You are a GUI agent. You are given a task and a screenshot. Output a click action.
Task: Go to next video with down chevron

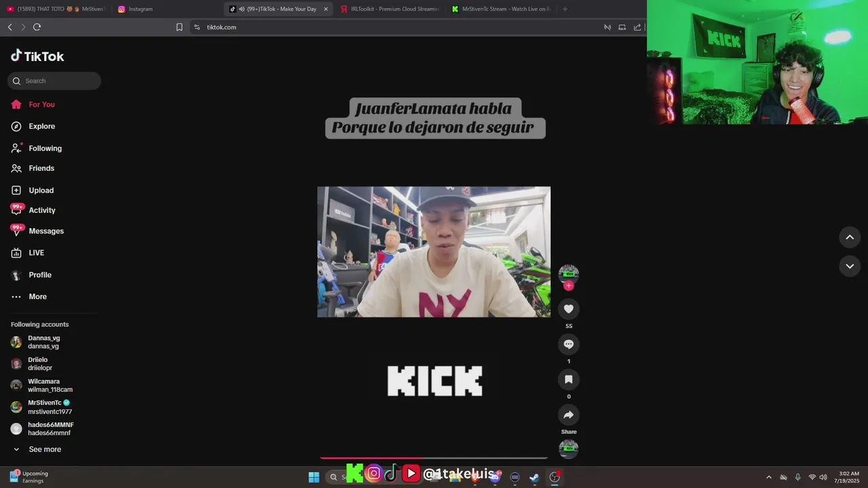point(850,266)
